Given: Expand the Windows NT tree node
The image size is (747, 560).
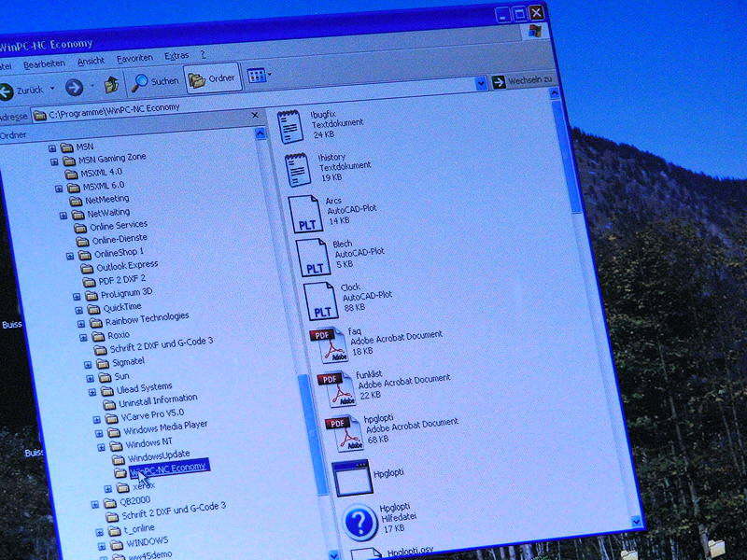Looking at the screenshot, I should pyautogui.click(x=101, y=447).
